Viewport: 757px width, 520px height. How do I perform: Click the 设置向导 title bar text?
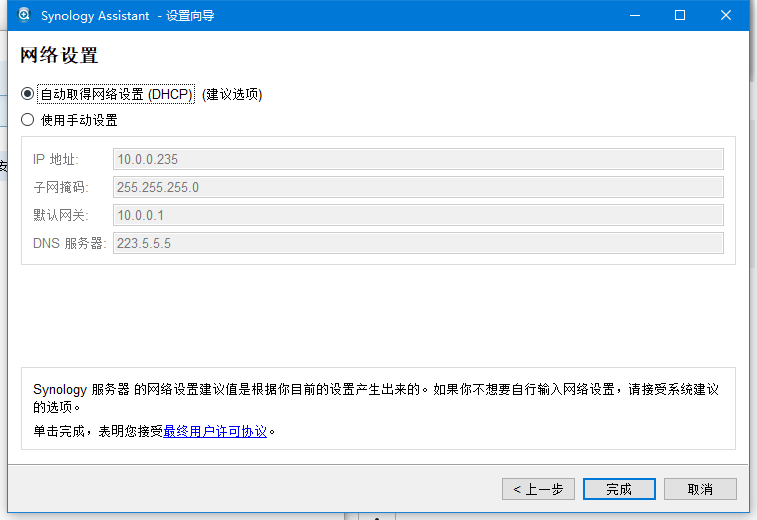click(190, 16)
